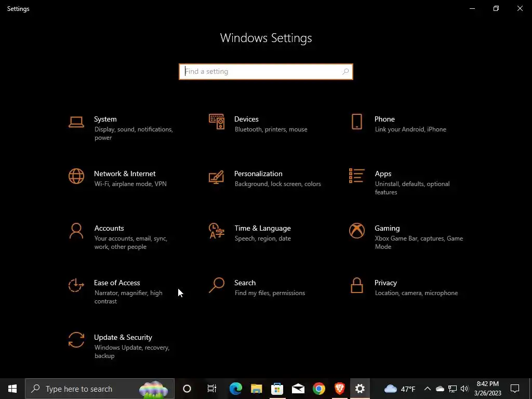Open the Search magnifier category icon
This screenshot has width=532, height=399.
pos(217,285)
